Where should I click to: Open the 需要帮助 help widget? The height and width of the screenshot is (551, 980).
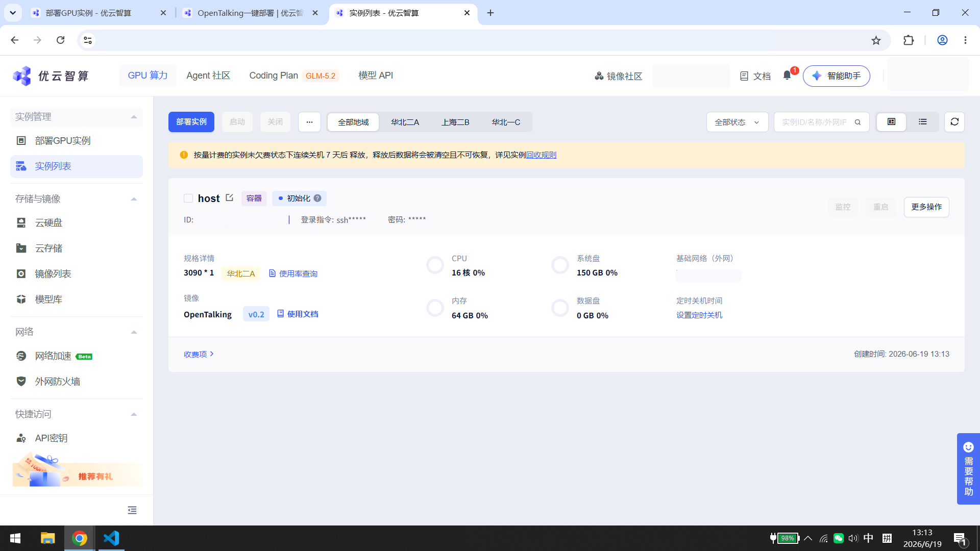(x=968, y=469)
